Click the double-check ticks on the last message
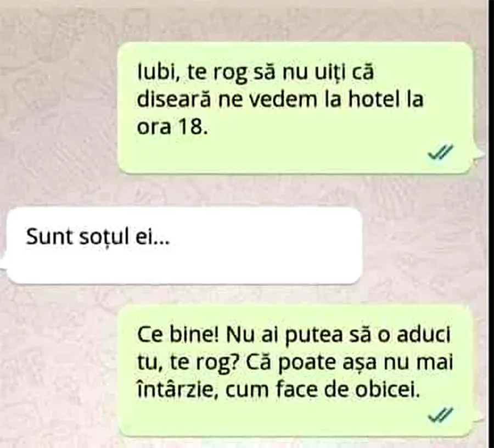Image resolution: width=494 pixels, height=448 pixels. [x=440, y=415]
